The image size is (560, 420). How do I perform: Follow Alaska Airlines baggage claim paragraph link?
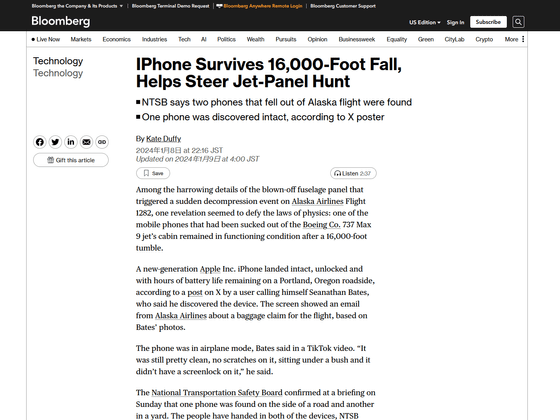tap(181, 316)
